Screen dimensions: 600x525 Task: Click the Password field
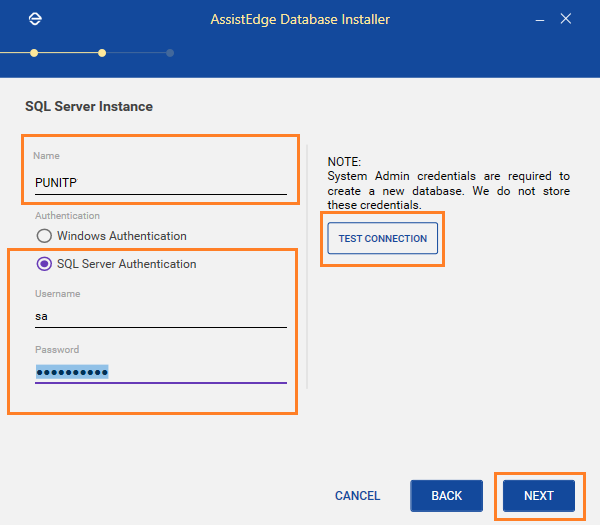161,372
